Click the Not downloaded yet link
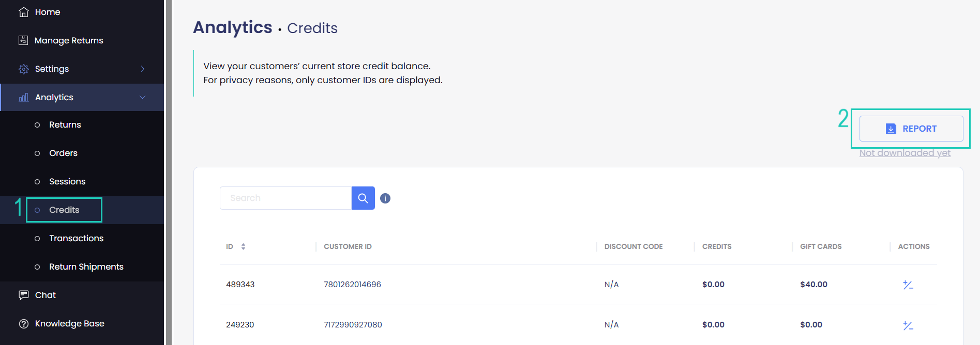This screenshot has height=345, width=980. coord(904,153)
